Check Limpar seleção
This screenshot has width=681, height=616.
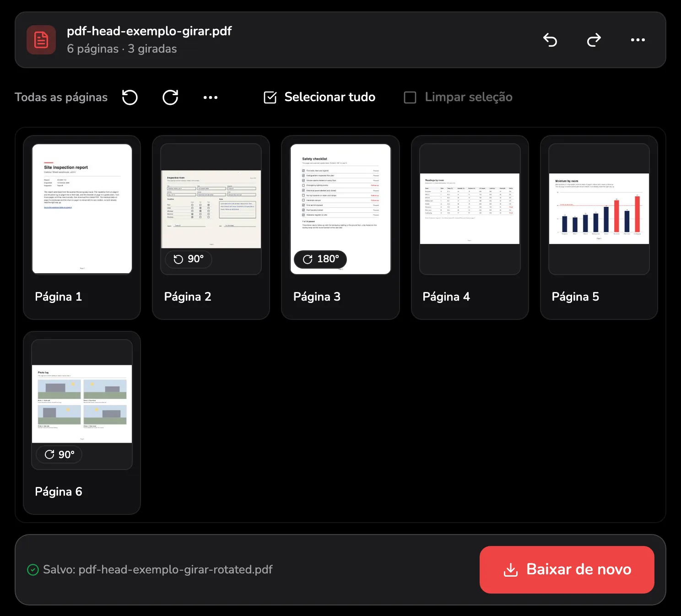click(x=458, y=97)
